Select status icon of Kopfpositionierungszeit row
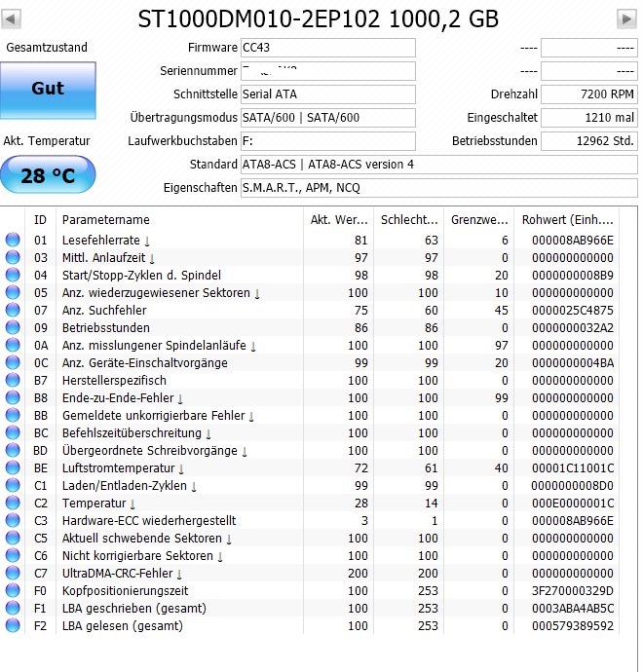The image size is (643, 672). point(13,590)
